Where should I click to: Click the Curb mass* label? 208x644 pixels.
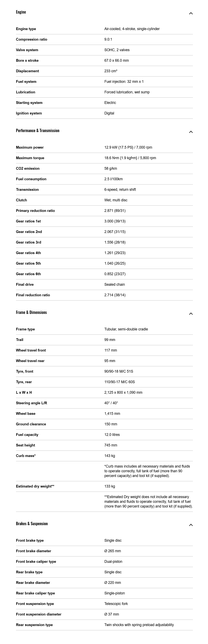26,456
